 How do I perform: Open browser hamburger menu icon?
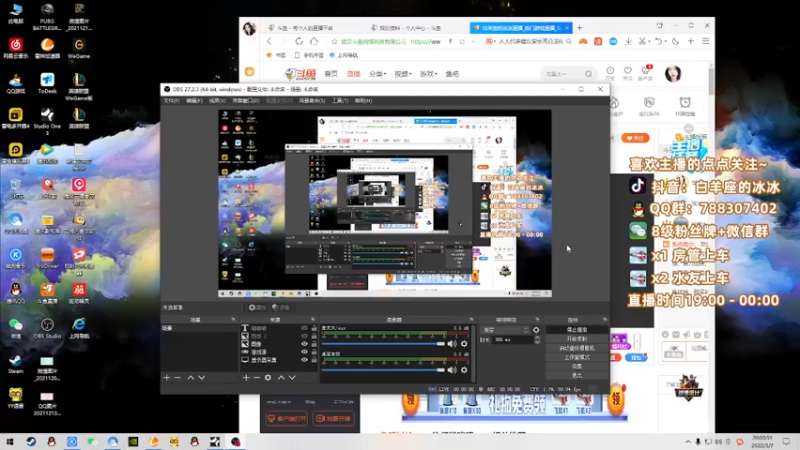[706, 41]
